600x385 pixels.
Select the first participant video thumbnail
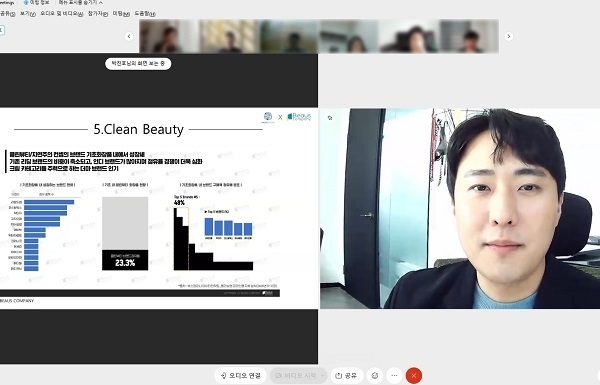(170, 36)
